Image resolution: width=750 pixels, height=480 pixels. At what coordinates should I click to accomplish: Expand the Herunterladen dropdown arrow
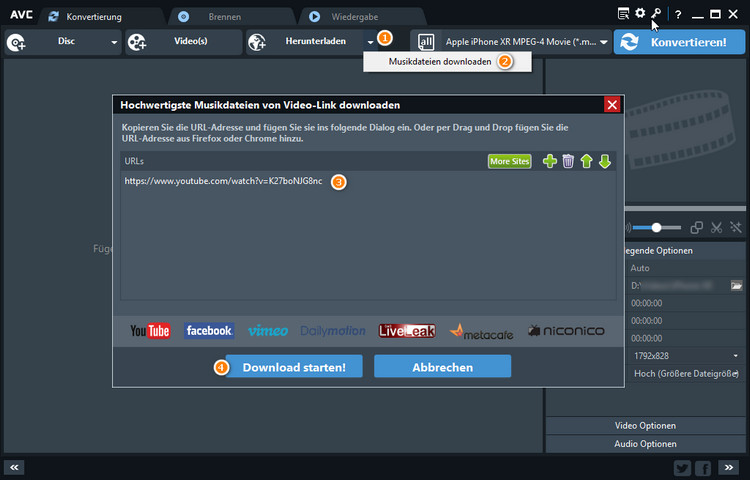370,42
